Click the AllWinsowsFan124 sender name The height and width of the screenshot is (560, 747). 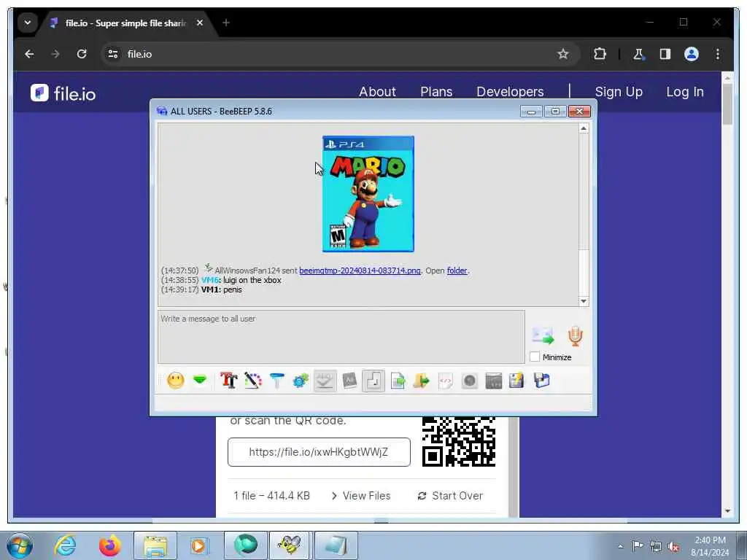pyautogui.click(x=247, y=271)
